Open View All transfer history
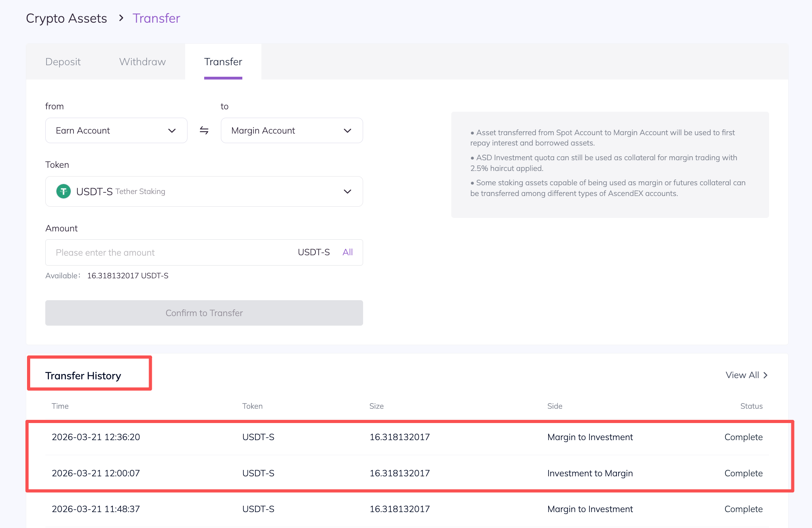Screen dimensions: 812x528 click(x=742, y=375)
